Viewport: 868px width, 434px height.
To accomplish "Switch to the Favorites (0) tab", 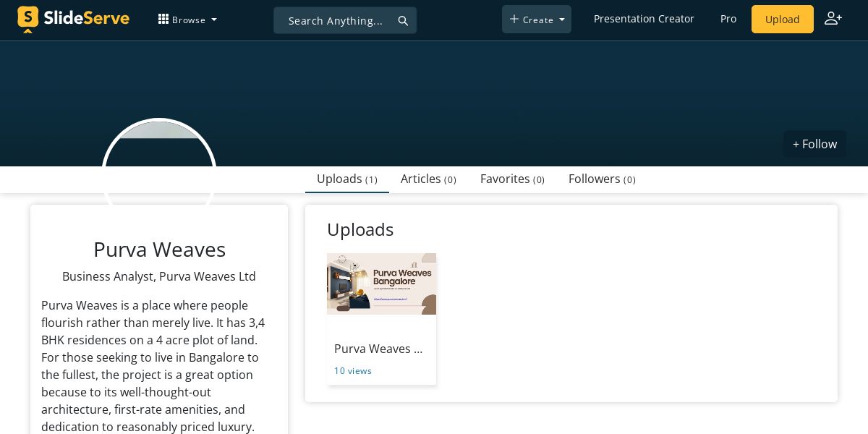I will click(x=512, y=179).
